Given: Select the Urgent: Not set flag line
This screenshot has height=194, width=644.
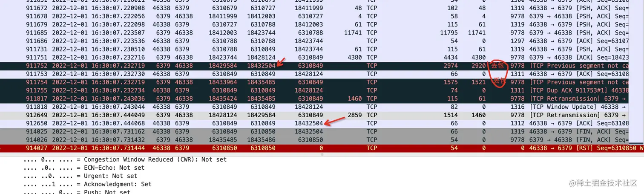Looking at the screenshot, I should pos(80,176).
